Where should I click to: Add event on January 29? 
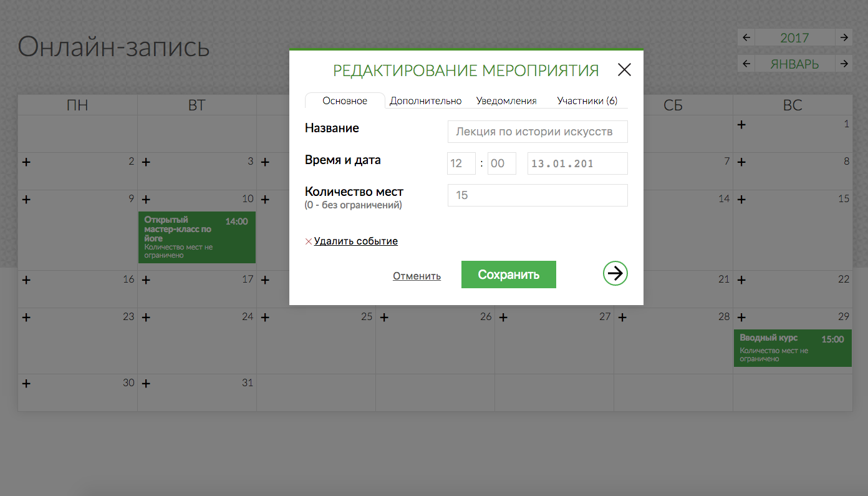click(741, 318)
